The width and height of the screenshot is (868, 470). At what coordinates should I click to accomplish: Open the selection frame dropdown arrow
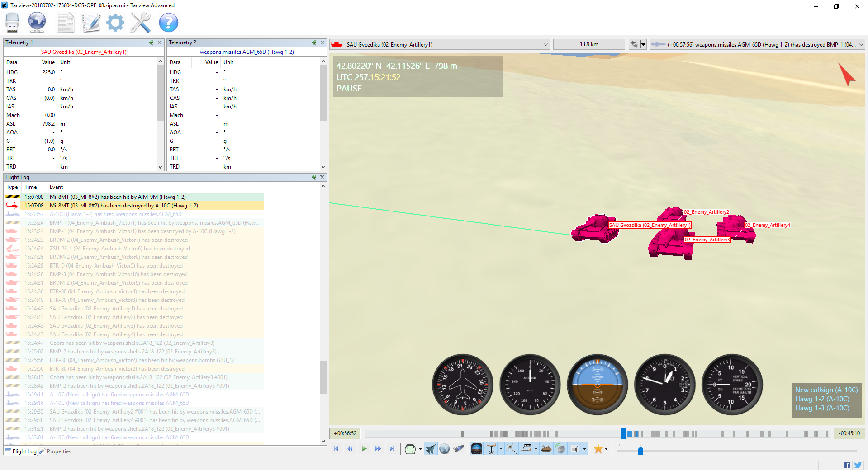click(584, 449)
